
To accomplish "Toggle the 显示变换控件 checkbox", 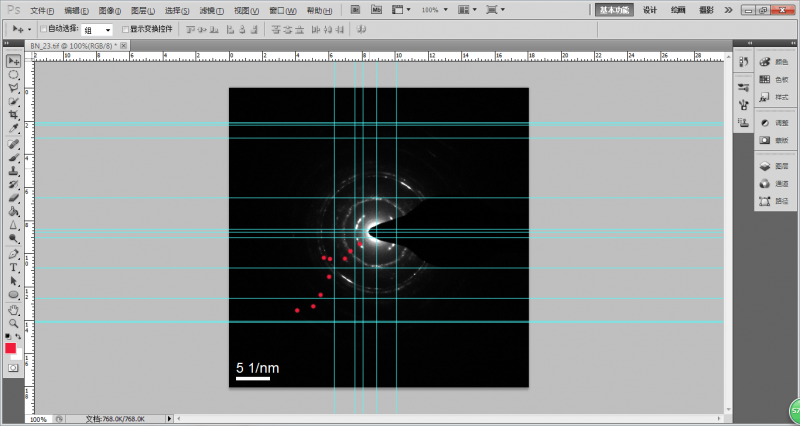I will (125, 29).
